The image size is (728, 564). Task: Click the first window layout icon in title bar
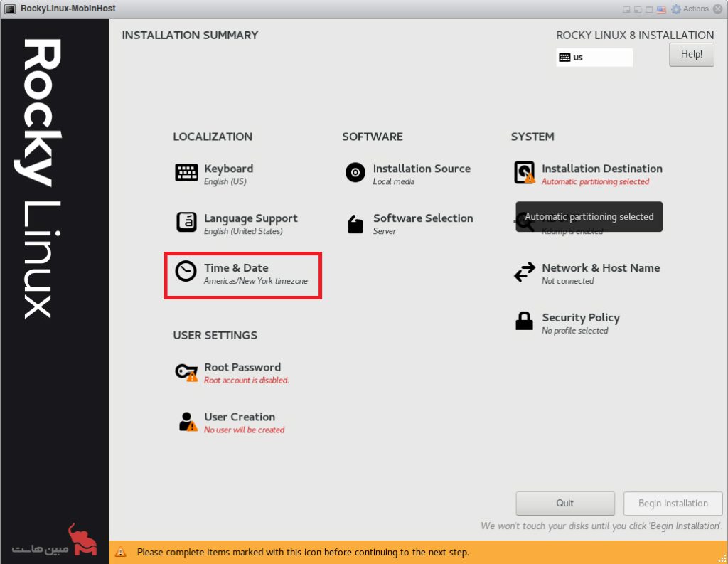click(626, 9)
